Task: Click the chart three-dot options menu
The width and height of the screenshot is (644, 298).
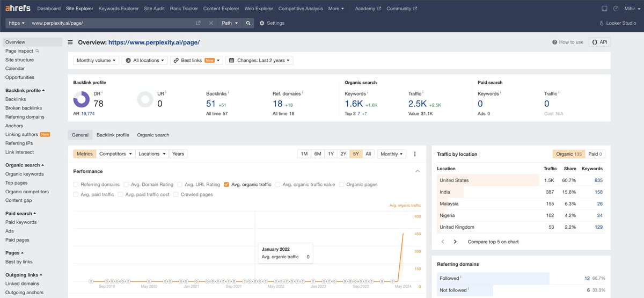Action: pyautogui.click(x=414, y=154)
